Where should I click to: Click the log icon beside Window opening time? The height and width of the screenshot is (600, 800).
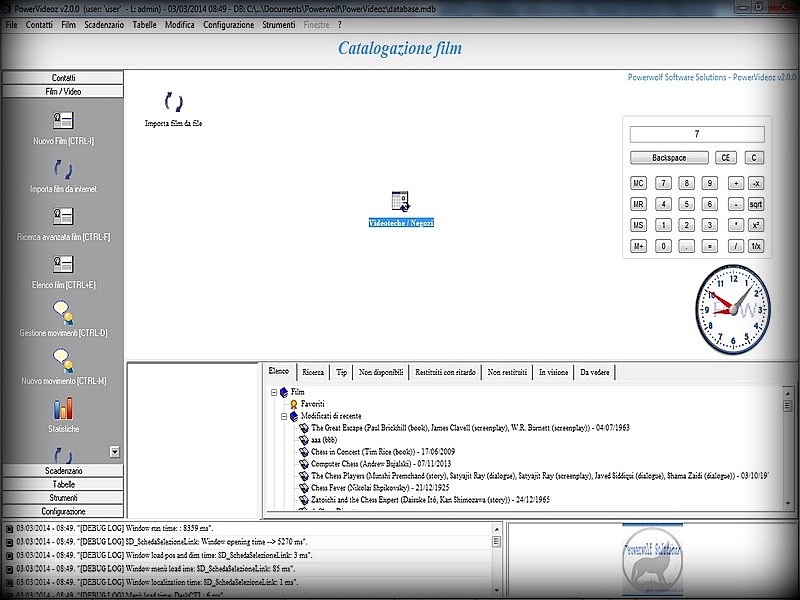[x=9, y=542]
